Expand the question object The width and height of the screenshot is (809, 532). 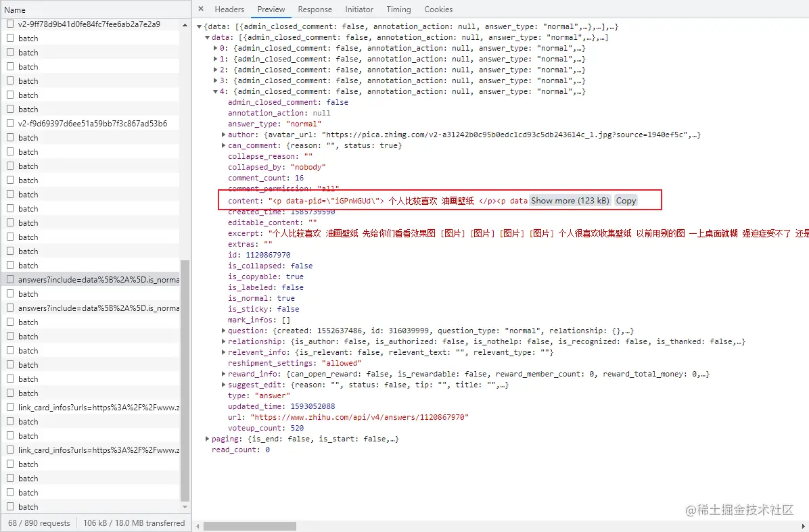tap(224, 331)
